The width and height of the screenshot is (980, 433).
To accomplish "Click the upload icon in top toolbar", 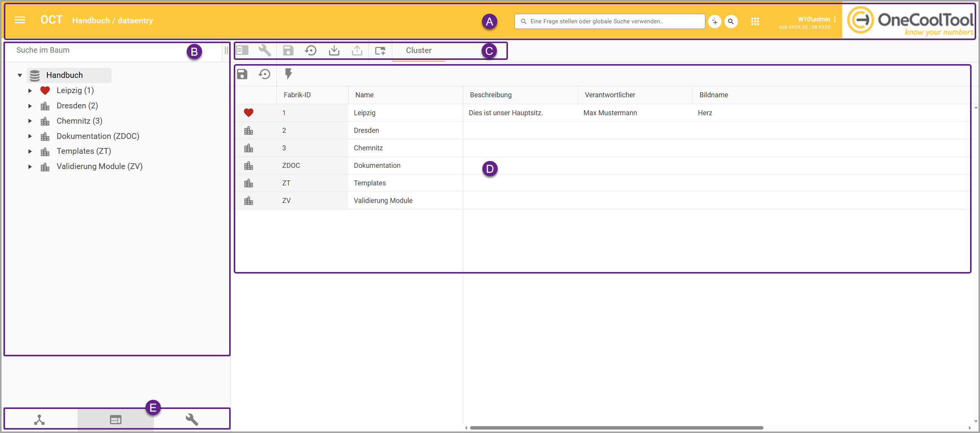I will [357, 50].
